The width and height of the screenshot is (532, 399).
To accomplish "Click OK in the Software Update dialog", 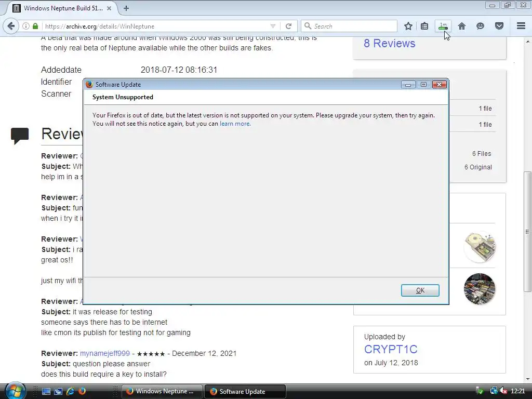I will 420,290.
